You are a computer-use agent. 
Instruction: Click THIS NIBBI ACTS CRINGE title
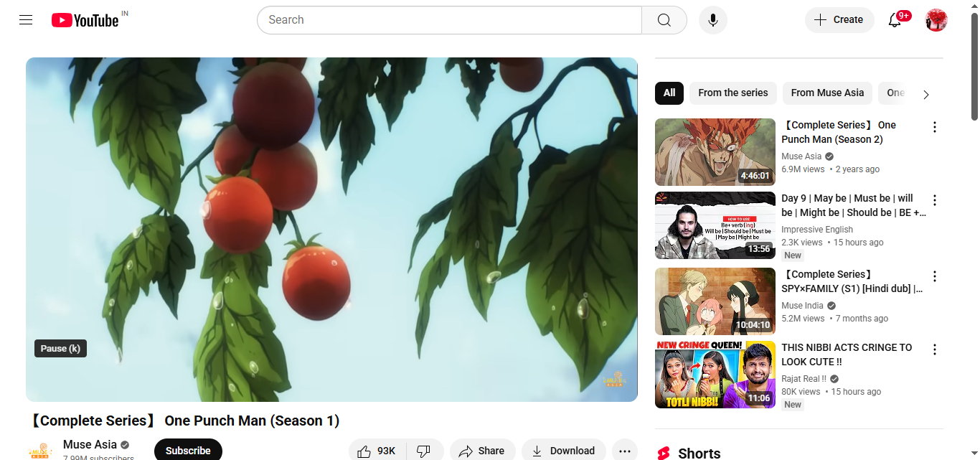coord(847,355)
